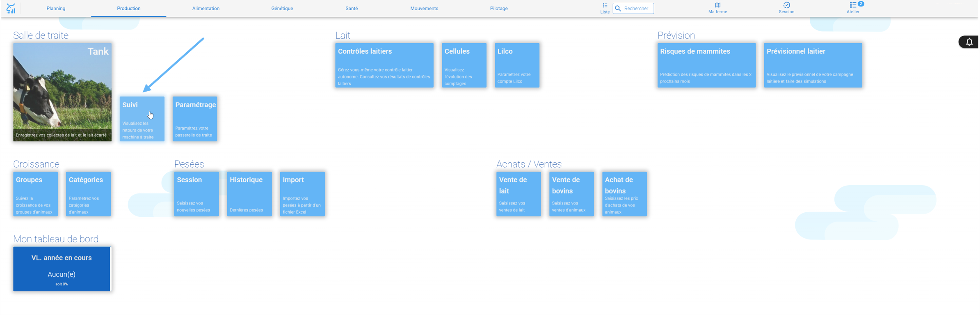Screen dimensions: 980x315
Task: Open the Catégories tile
Action: [88, 194]
